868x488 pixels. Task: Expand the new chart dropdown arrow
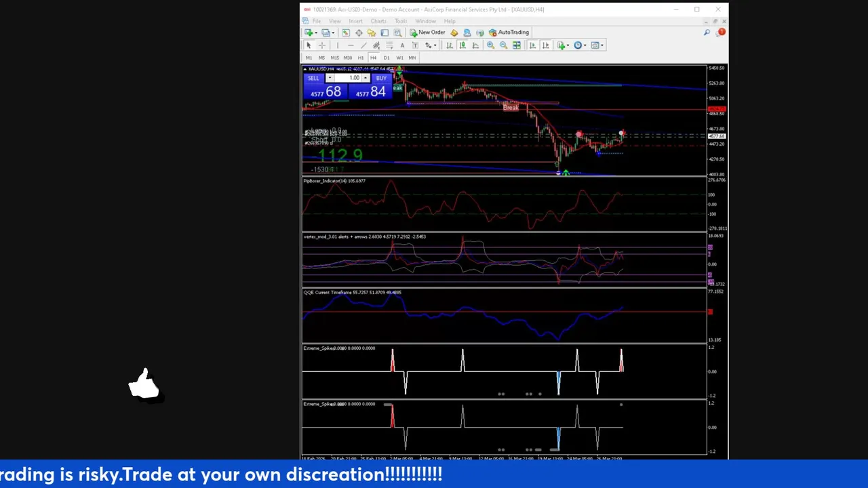point(316,33)
